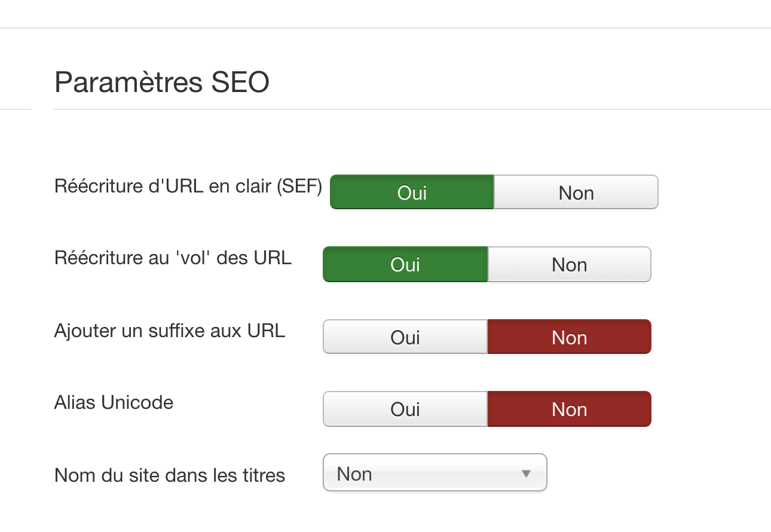
Task: Set on-the-fly URL rewriting to Non
Action: point(569,265)
